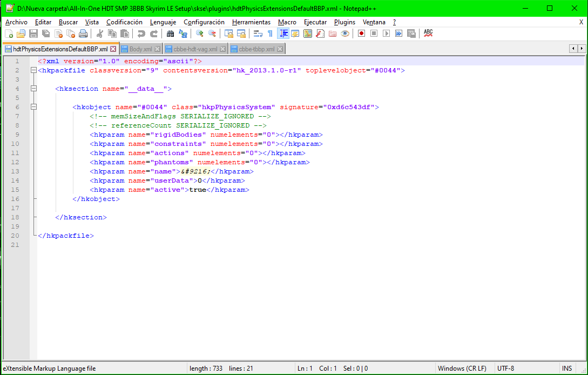
Task: Open the Document Map icon
Action: pos(308,34)
